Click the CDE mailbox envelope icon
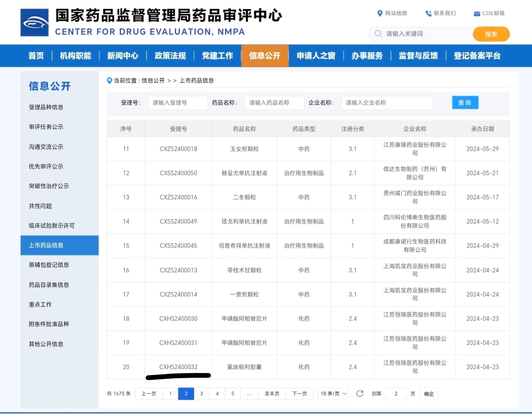Screen dimensions: 532x419 click(477, 14)
